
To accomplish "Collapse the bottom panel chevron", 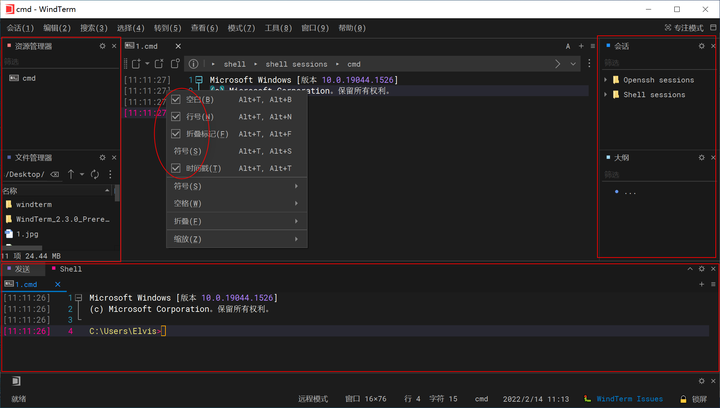I will tap(690, 269).
